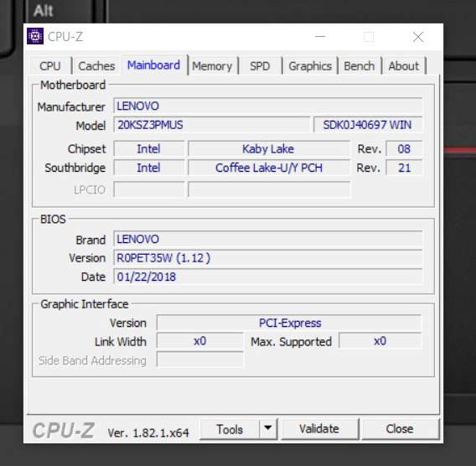Click the Link Width x0 value
Screen dimensions: 476x466
click(x=199, y=341)
